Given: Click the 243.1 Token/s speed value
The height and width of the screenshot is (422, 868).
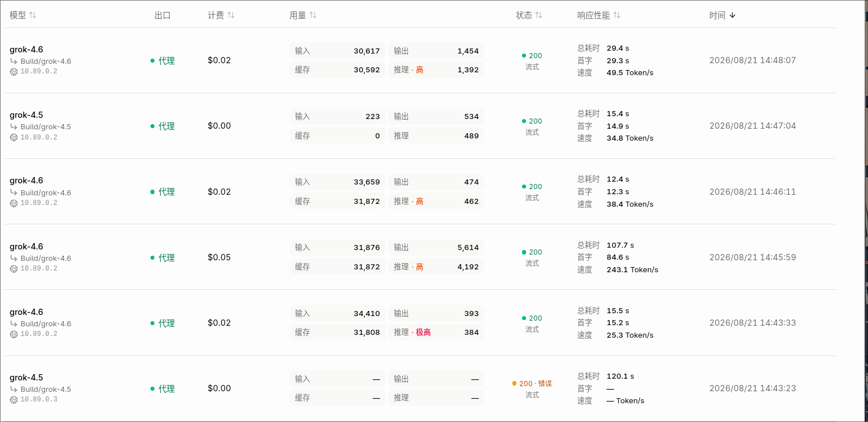Looking at the screenshot, I should 633,269.
